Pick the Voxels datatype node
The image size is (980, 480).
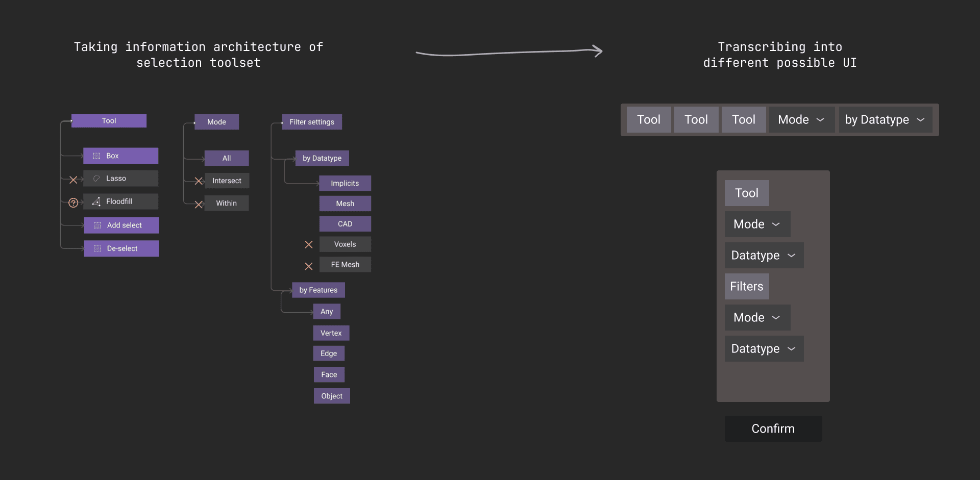point(345,244)
